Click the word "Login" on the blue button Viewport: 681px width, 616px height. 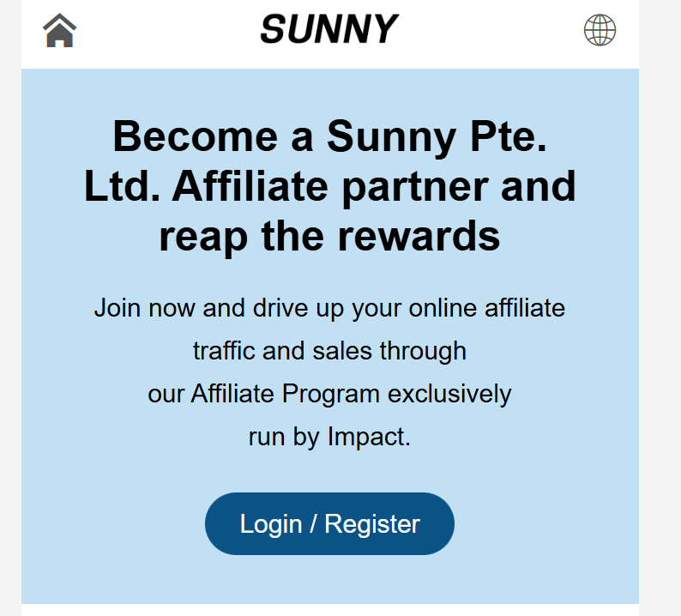coord(270,524)
